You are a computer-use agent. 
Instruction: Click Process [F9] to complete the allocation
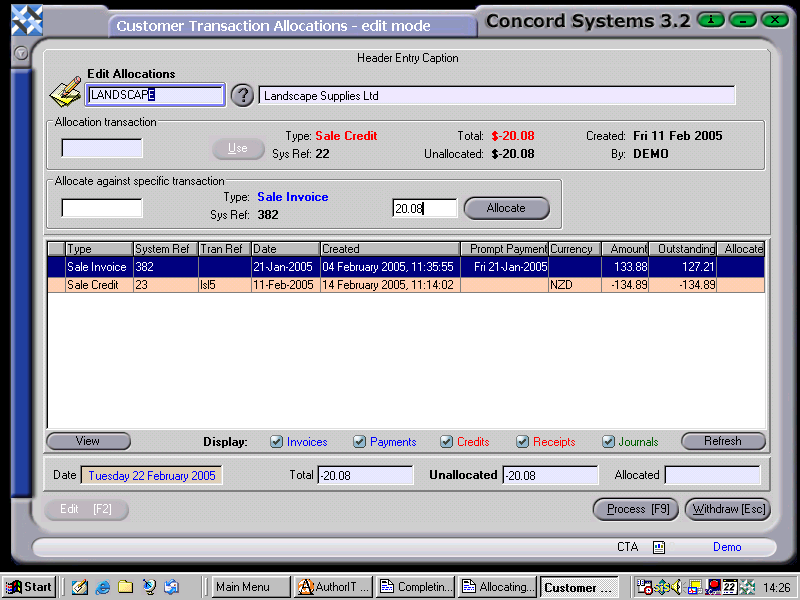point(635,509)
